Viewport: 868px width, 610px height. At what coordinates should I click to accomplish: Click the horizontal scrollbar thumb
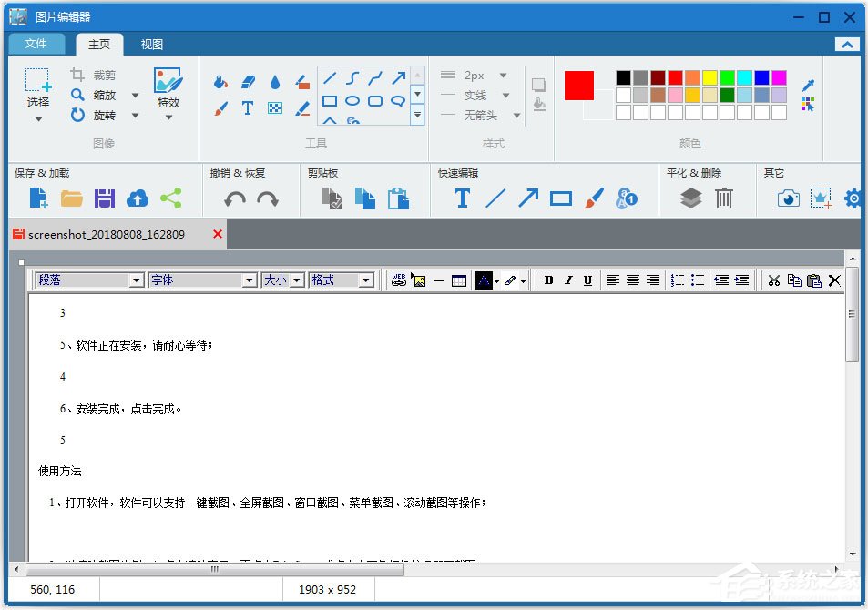215,569
